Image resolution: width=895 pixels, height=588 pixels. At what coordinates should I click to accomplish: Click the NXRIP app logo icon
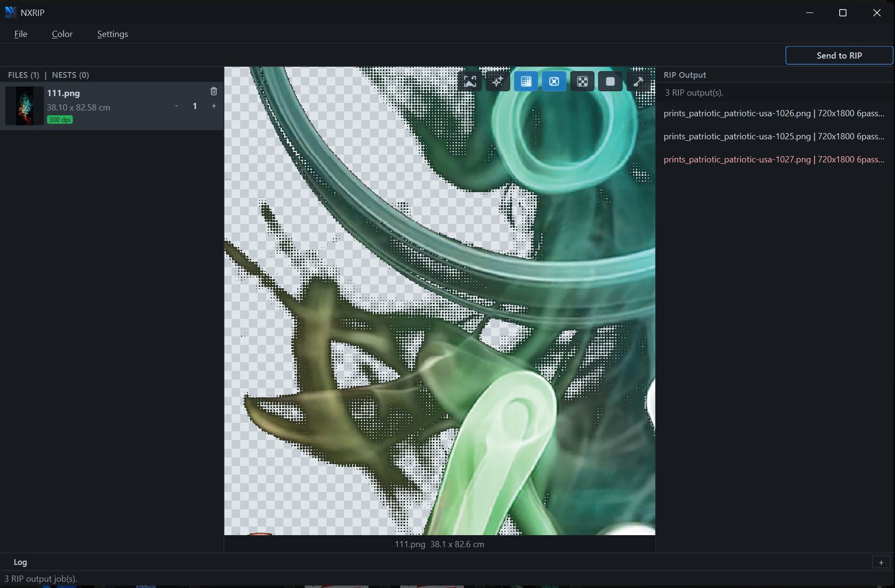click(x=11, y=12)
